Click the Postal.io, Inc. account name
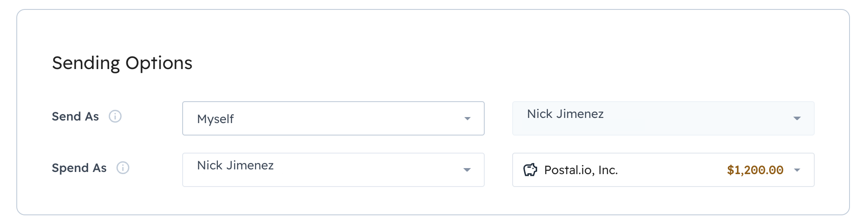Screen dimensions: 868x223 pyautogui.click(x=581, y=170)
